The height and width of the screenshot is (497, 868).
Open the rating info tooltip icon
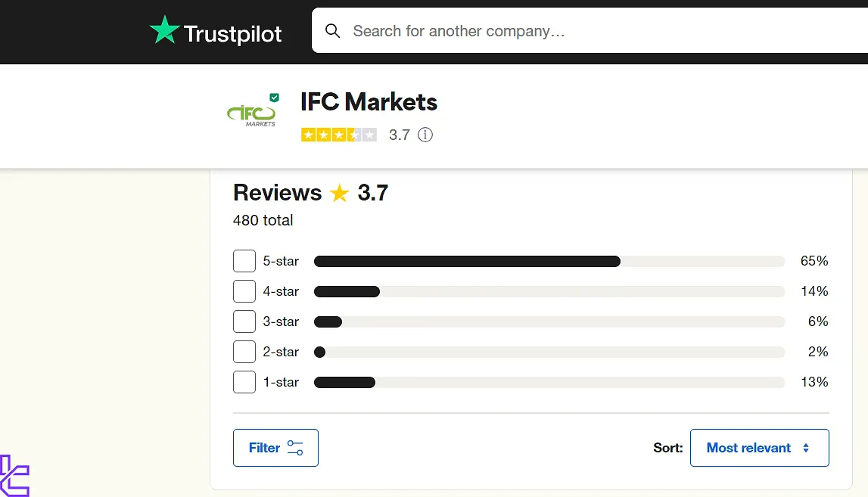click(425, 135)
